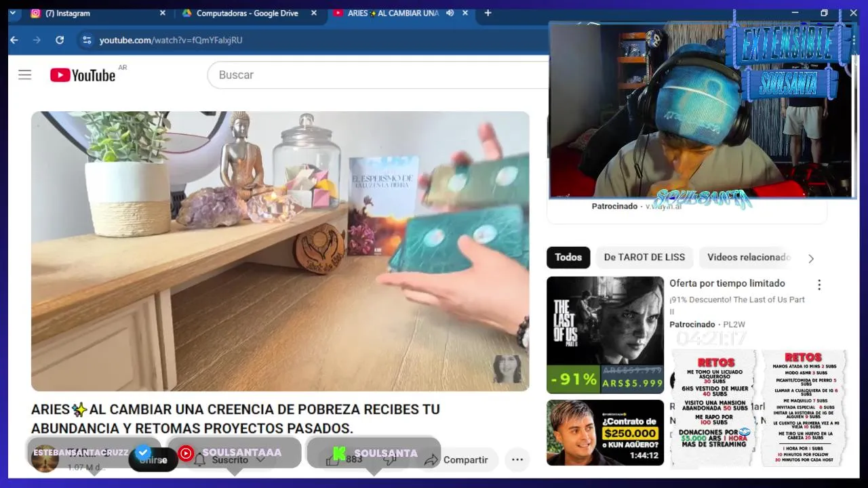The height and width of the screenshot is (488, 868).
Task: Click the ARS$5.999 price on the ad
Action: (632, 383)
